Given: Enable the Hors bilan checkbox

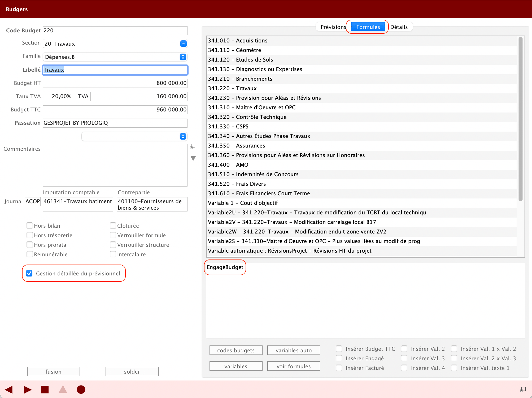Looking at the screenshot, I should (30, 226).
